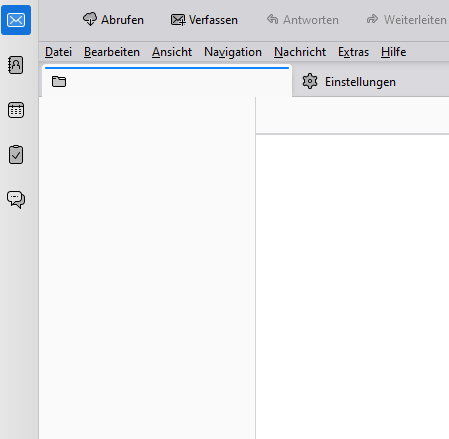Open the Tasks clipboard icon

(x=16, y=155)
